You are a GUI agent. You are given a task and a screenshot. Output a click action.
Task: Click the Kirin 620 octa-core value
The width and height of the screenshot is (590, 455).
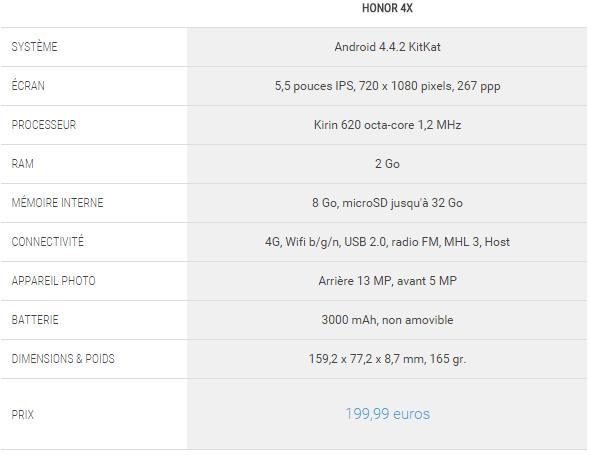pyautogui.click(x=387, y=125)
